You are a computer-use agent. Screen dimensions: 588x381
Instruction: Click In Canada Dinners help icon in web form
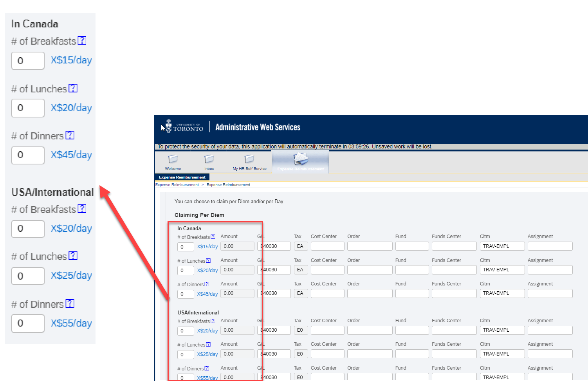[x=207, y=284]
